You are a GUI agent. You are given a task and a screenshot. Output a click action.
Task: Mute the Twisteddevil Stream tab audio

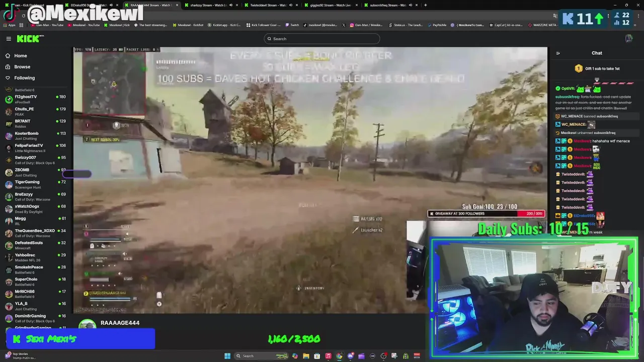(290, 5)
